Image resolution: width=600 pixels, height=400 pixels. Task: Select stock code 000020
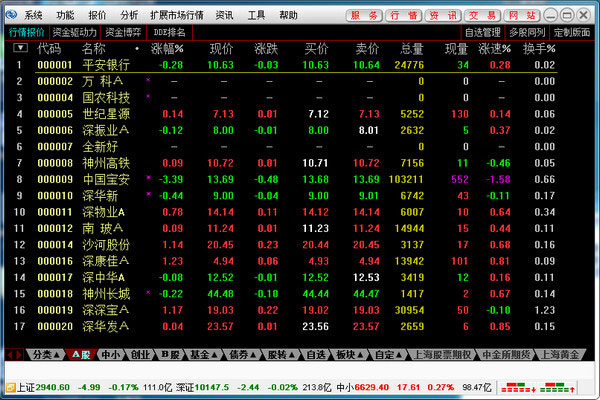55,327
